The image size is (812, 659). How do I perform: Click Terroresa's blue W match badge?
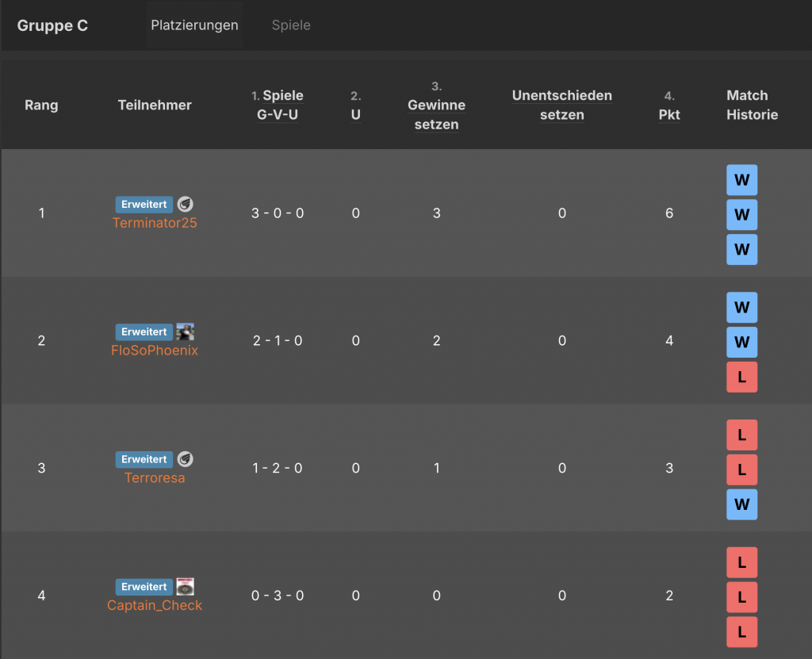[741, 504]
